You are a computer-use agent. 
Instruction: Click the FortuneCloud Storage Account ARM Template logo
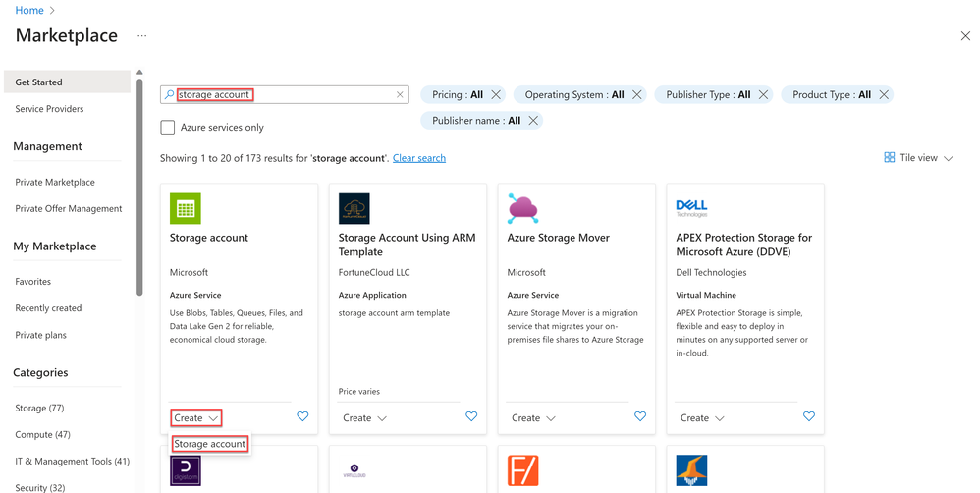354,209
